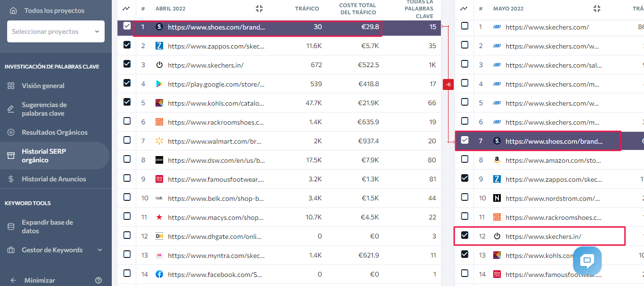This screenshot has height=286, width=644.
Task: Expand Gestor de Keywords chevron
Action: click(100, 250)
